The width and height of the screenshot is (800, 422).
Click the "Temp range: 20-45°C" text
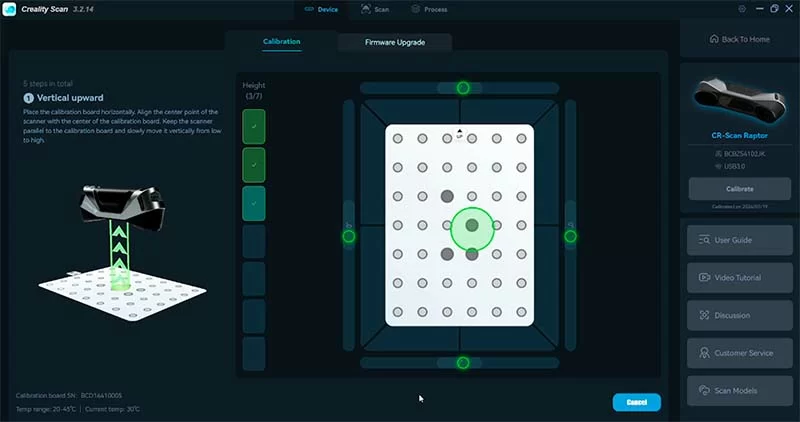pyautogui.click(x=46, y=409)
